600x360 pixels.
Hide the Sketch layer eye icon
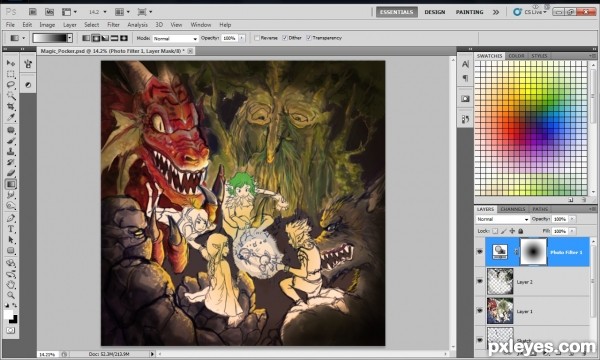[x=480, y=340]
